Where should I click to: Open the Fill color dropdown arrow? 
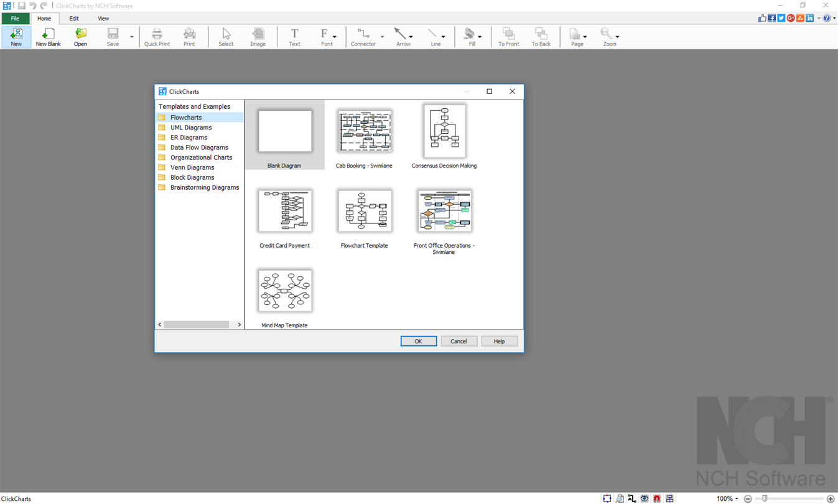tap(480, 37)
